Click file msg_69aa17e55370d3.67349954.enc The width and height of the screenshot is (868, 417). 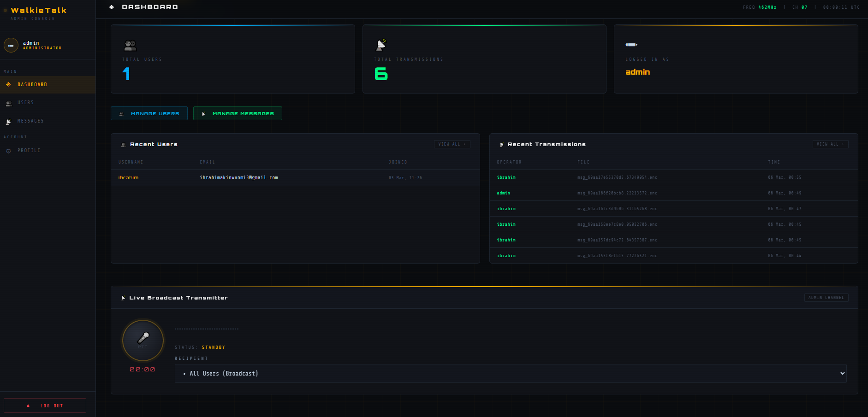617,177
